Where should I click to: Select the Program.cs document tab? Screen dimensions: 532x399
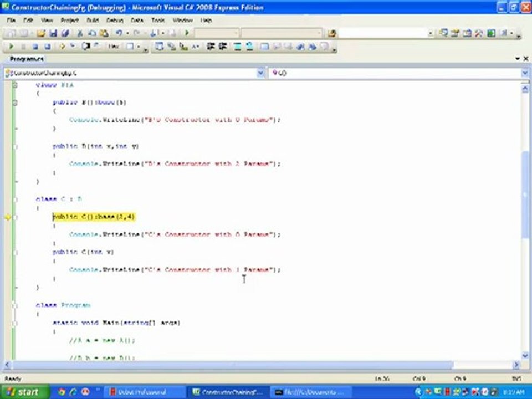(27, 59)
